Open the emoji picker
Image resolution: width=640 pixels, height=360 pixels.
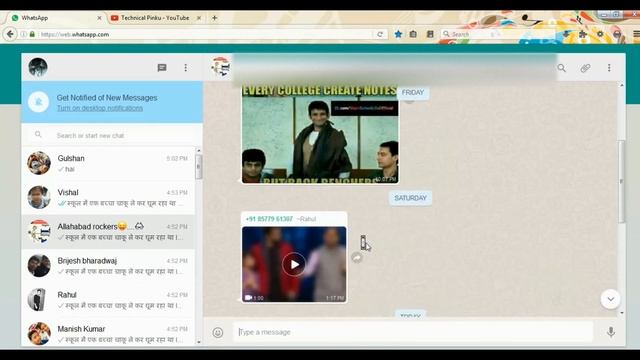click(x=218, y=333)
